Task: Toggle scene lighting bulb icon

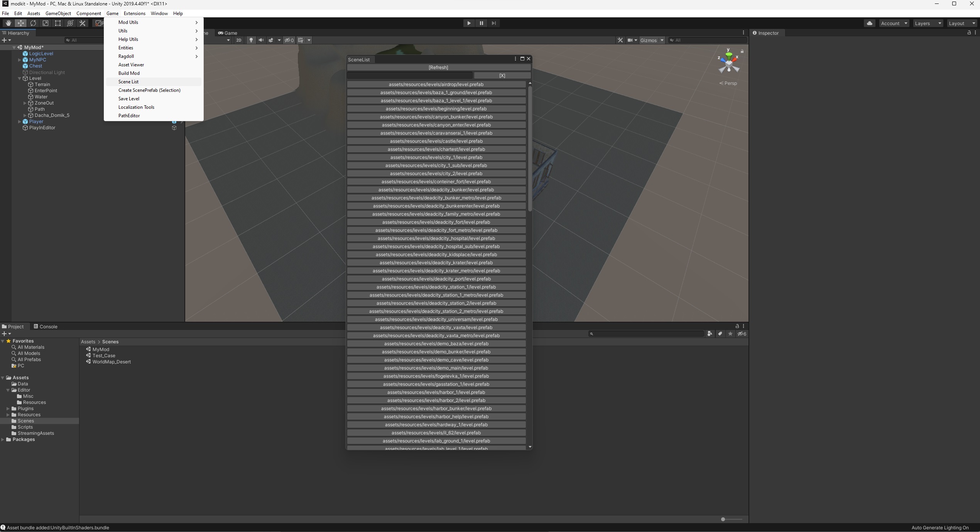Action: [x=251, y=40]
